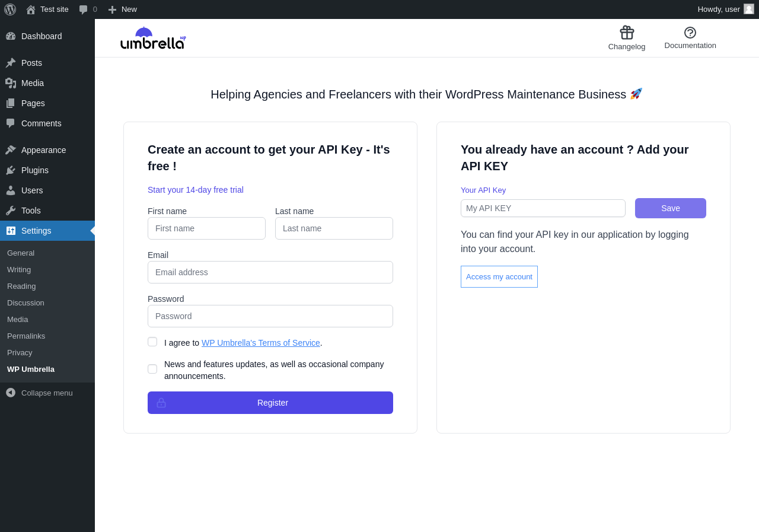Focus the Last name input field
This screenshot has height=532, width=759.
click(334, 228)
